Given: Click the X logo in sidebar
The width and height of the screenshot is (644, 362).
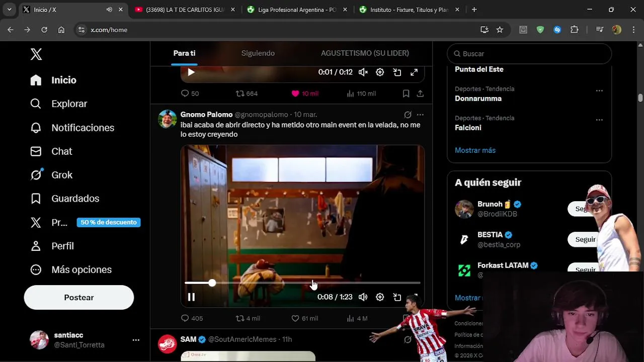Looking at the screenshot, I should 36,54.
